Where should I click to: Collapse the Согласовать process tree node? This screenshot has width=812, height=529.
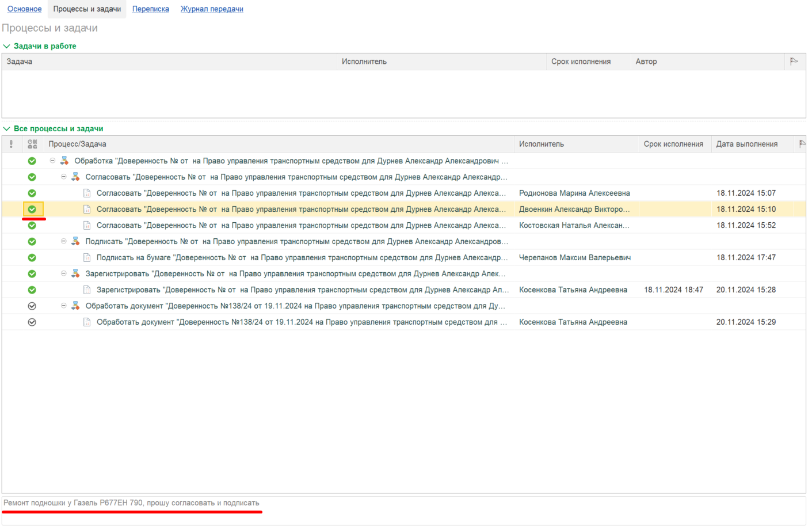63,177
